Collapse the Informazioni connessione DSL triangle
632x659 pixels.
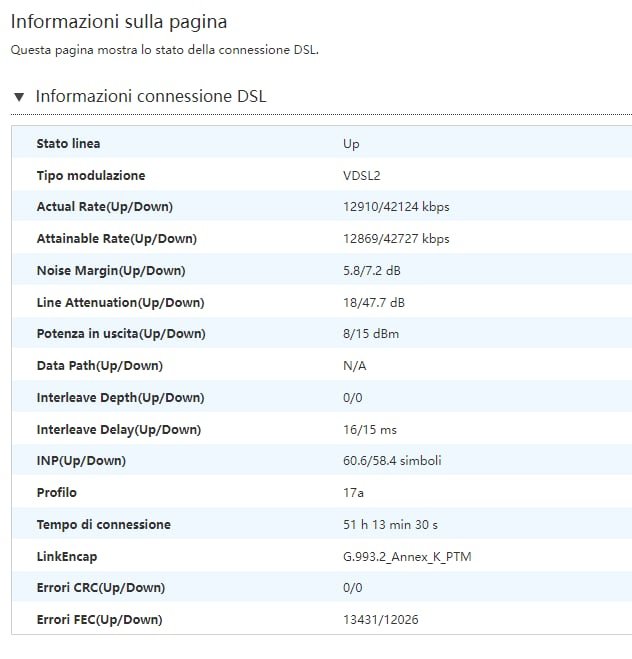pos(19,98)
